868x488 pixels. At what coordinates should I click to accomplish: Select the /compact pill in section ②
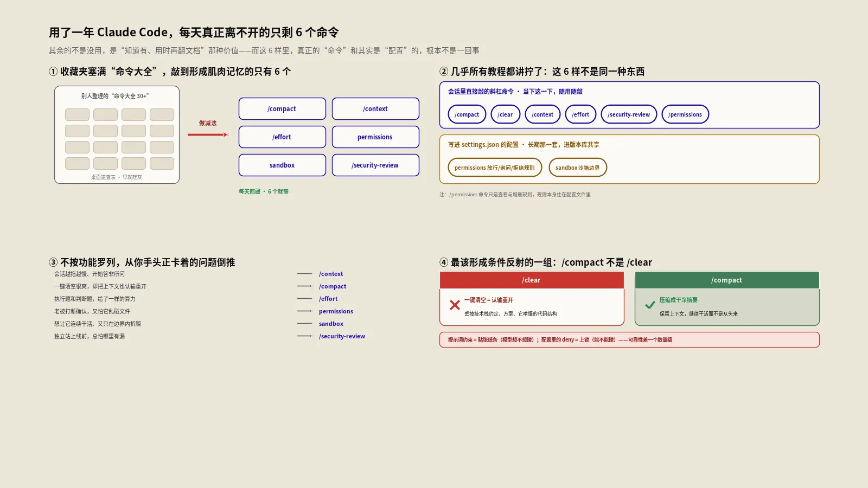tap(467, 114)
